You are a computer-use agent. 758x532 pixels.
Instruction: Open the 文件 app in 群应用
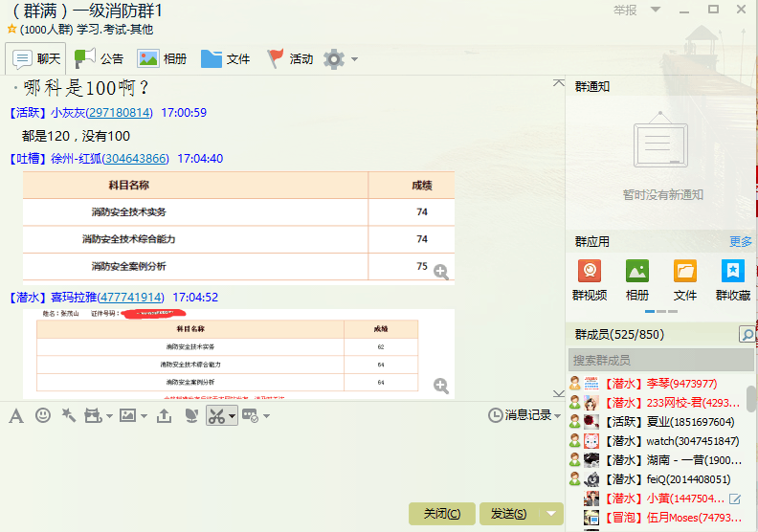click(x=685, y=279)
